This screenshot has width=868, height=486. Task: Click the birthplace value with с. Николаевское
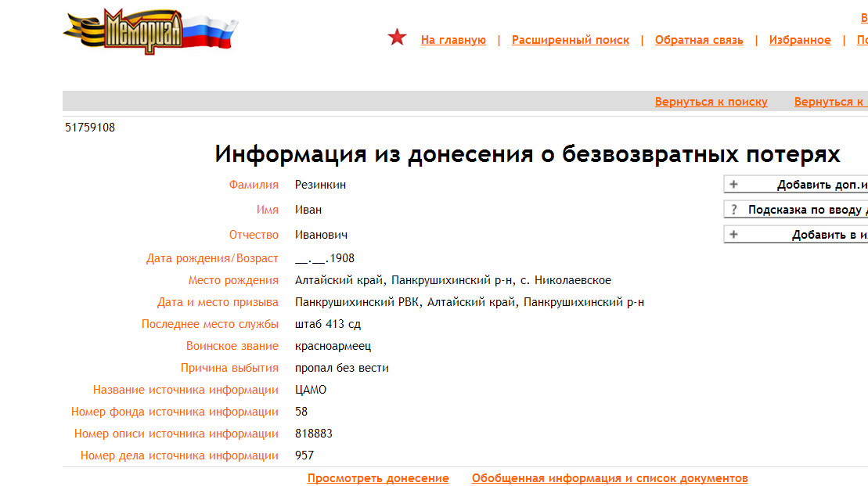tap(452, 280)
